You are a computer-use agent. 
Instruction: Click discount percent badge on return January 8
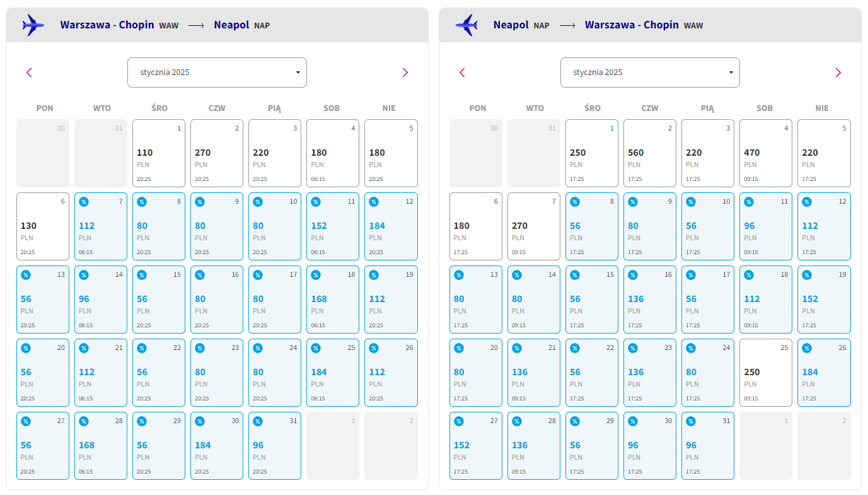[x=575, y=202]
